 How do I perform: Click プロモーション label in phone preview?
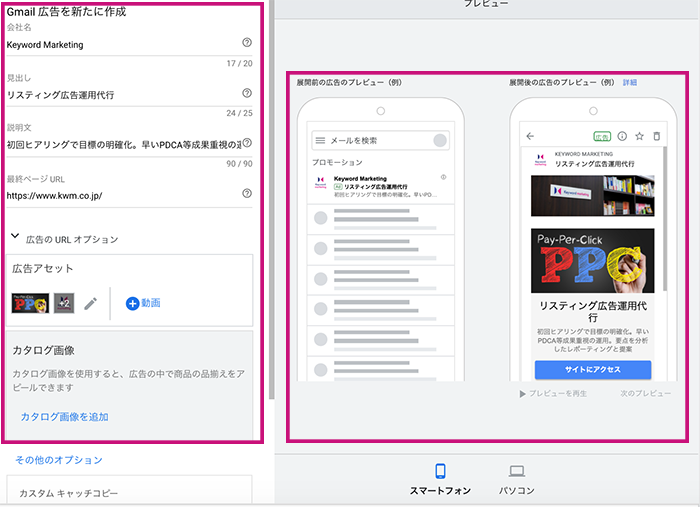pyautogui.click(x=337, y=162)
